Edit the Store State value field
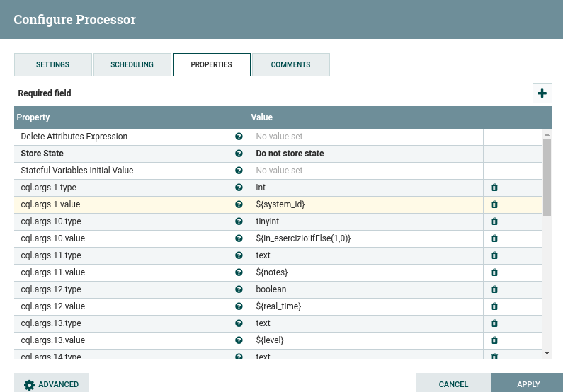Viewport: 563px width, 392px height. [365, 154]
